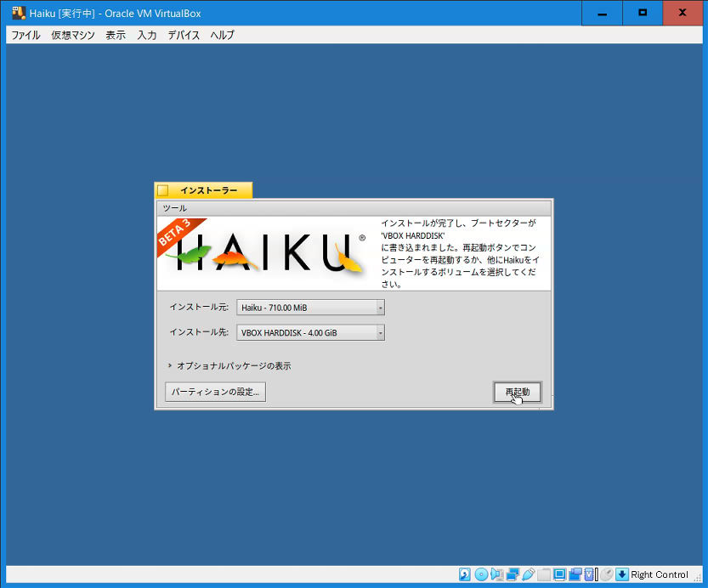This screenshot has height=588, width=708.
Task: Minimize the VirtualBox window
Action: pos(602,13)
